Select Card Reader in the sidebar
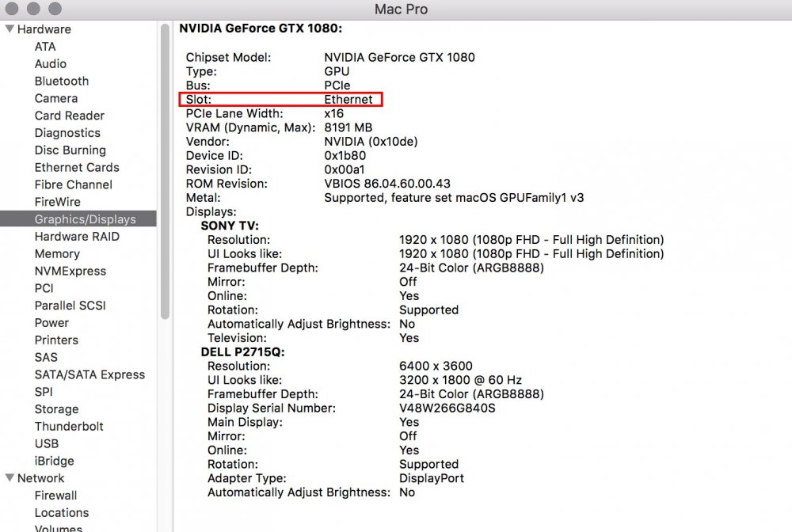792x532 pixels. click(x=69, y=116)
